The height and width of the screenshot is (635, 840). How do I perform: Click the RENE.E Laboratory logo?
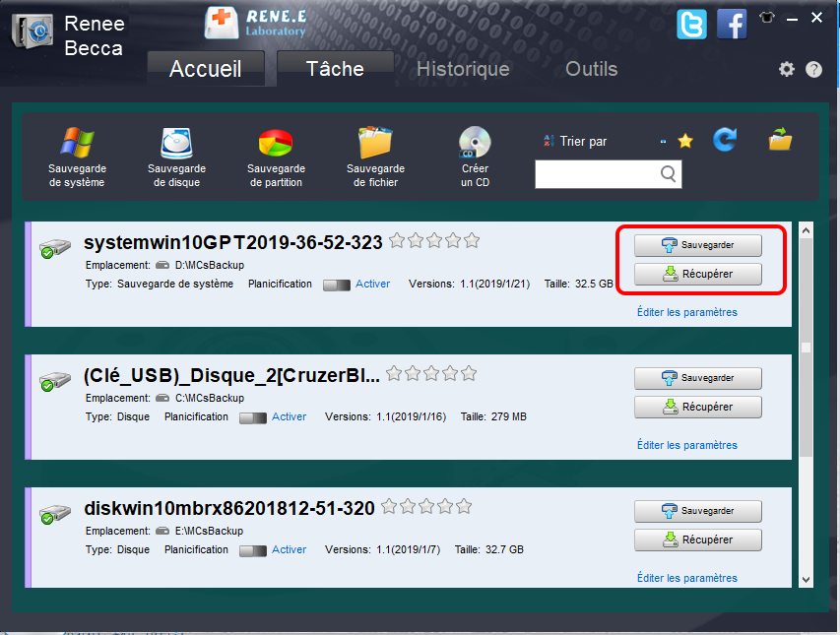pos(256,24)
